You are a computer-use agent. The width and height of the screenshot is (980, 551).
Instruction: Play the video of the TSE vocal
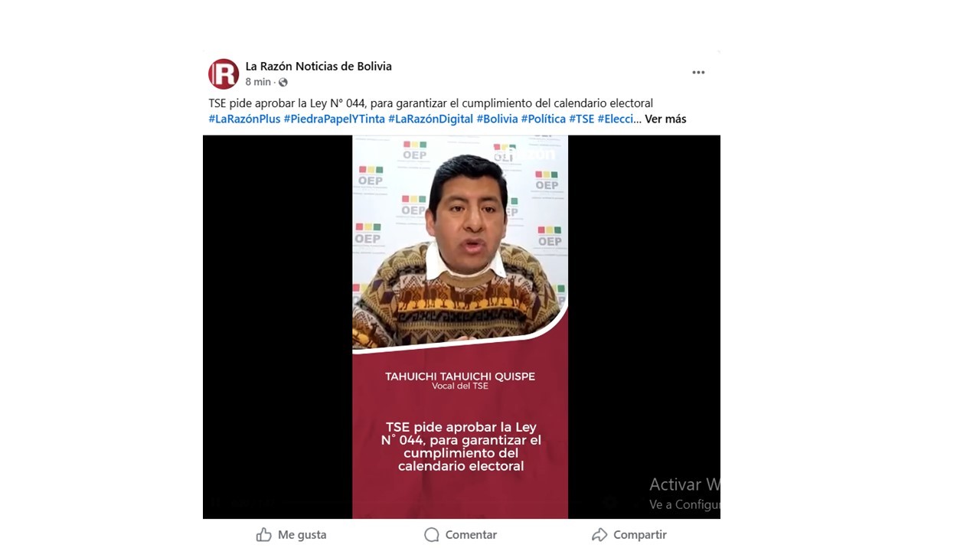(461, 327)
